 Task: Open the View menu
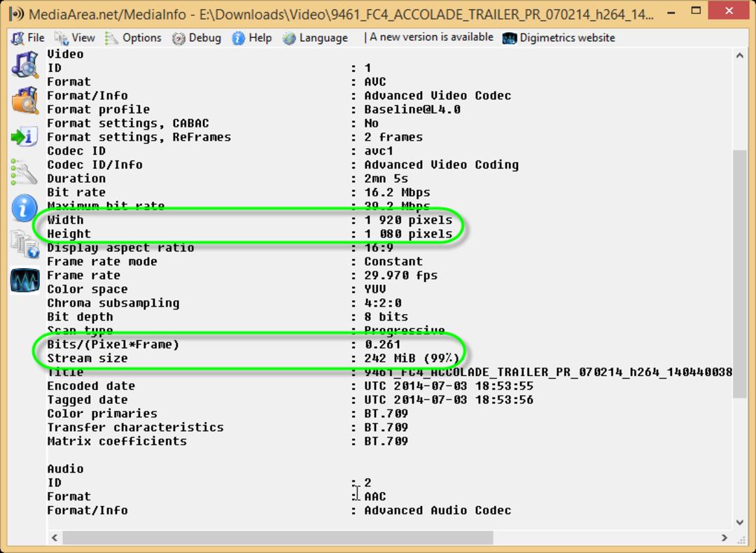pyautogui.click(x=75, y=38)
